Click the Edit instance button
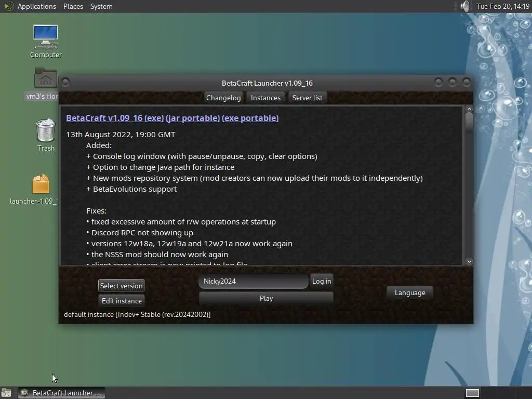Screen dimensions: 532x399 click(122, 301)
